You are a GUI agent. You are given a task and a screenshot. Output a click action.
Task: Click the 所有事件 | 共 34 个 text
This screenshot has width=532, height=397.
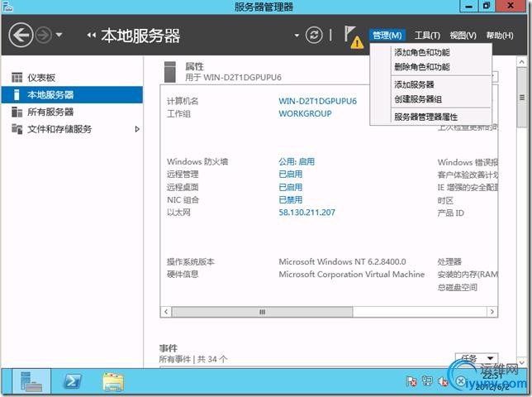[193, 359]
